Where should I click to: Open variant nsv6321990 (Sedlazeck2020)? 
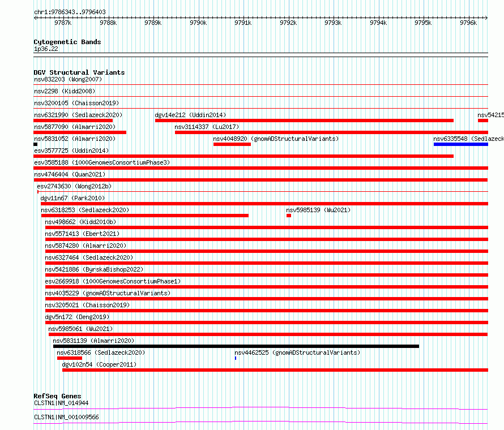click(x=78, y=115)
